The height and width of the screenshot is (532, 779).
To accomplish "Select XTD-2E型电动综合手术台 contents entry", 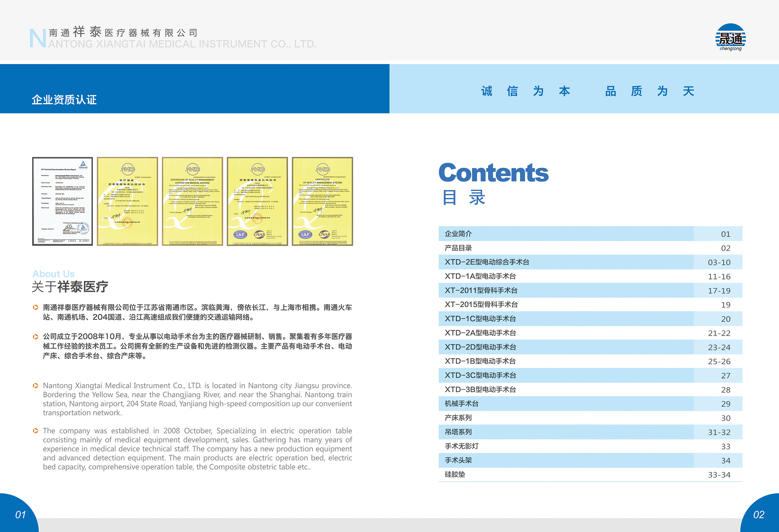I will (590, 262).
